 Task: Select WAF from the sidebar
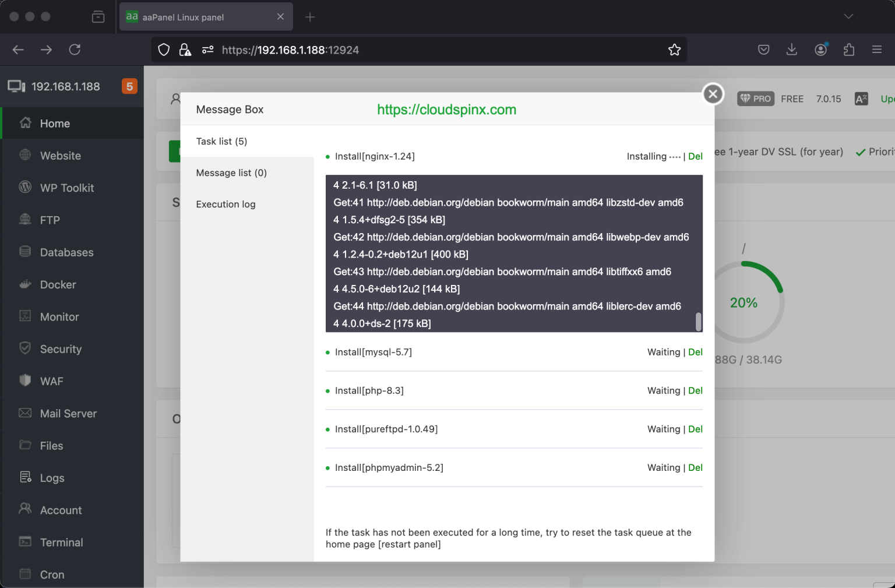click(51, 381)
